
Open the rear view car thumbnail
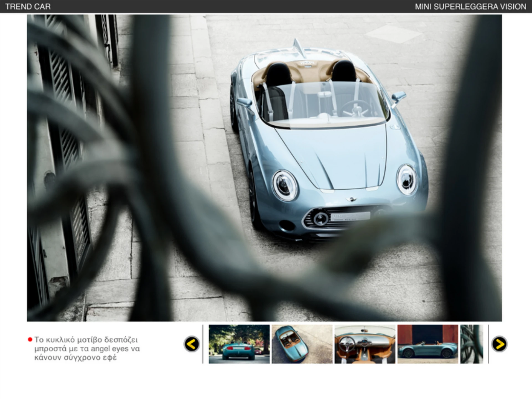click(x=239, y=344)
